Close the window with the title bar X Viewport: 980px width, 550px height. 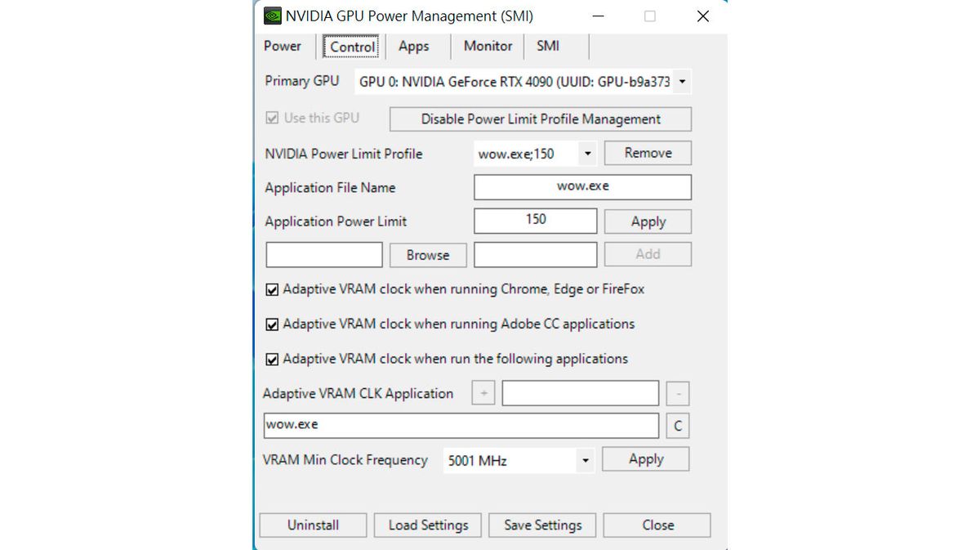click(702, 16)
